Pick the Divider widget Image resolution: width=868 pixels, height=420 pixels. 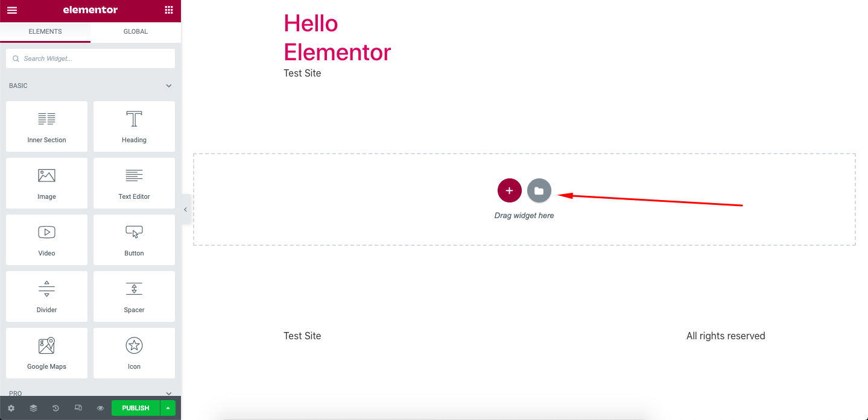pos(46,296)
